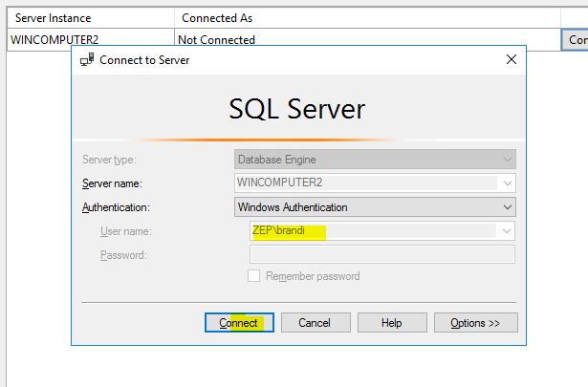Click the Password input field

pos(381,254)
